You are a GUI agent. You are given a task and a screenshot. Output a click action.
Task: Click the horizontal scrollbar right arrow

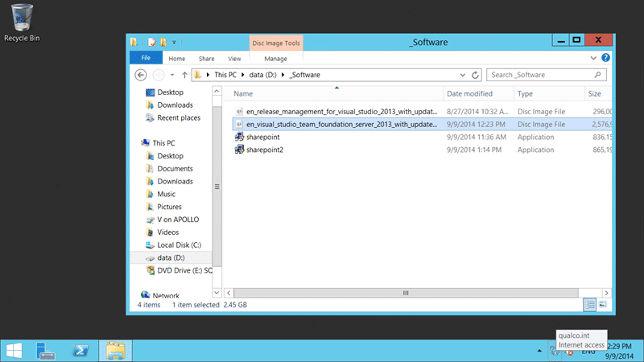pos(607,293)
